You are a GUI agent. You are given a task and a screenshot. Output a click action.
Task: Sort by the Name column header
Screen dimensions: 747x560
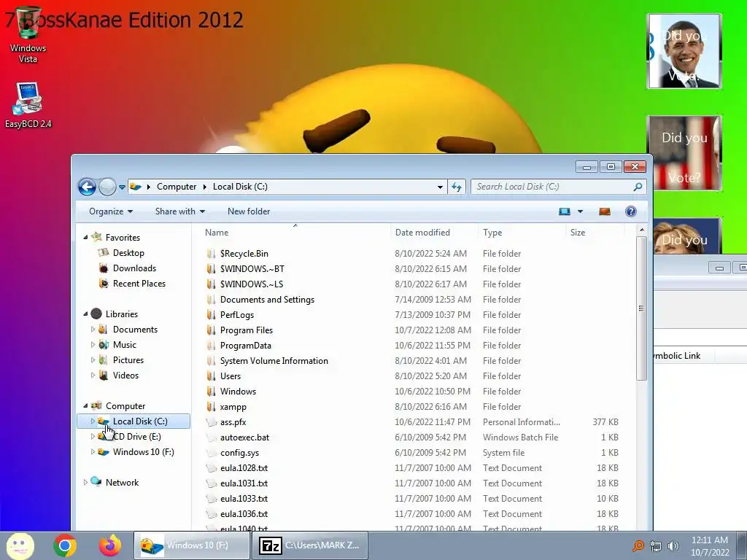point(217,233)
